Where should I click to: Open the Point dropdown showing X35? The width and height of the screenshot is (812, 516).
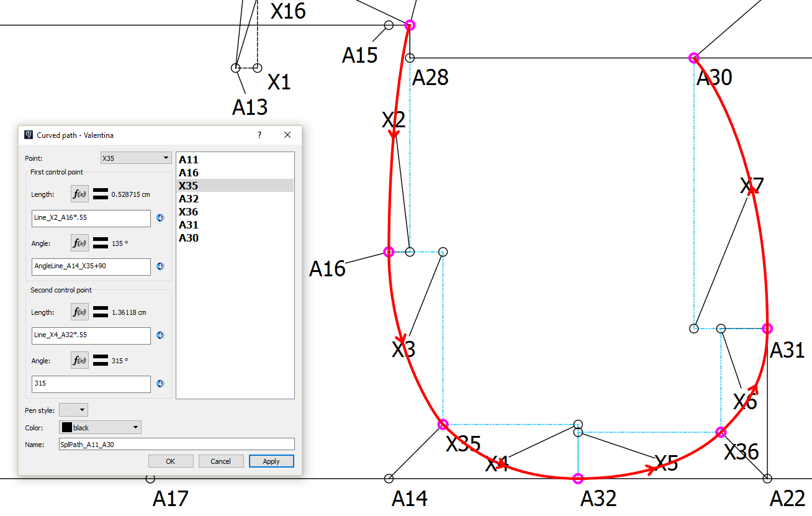pos(135,158)
